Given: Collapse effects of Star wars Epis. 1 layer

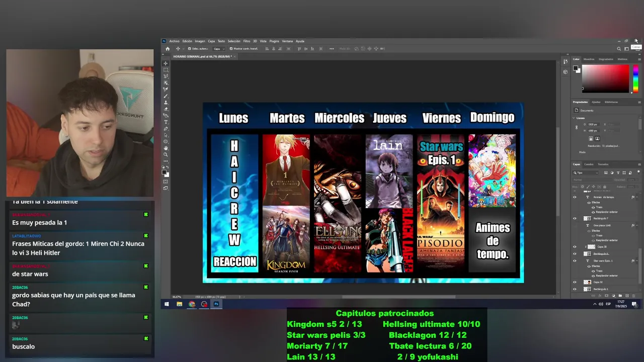Looking at the screenshot, I should [637, 261].
